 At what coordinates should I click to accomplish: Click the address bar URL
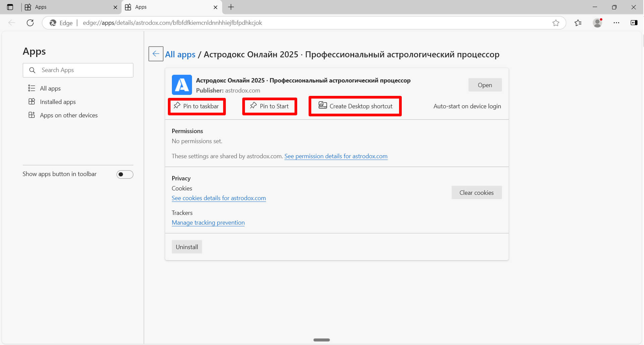pos(172,23)
